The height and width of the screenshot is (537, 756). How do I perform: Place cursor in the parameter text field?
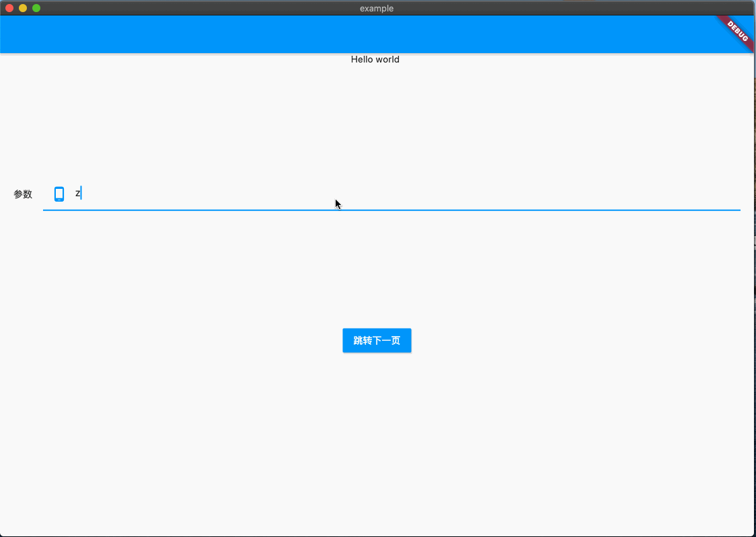click(269, 195)
